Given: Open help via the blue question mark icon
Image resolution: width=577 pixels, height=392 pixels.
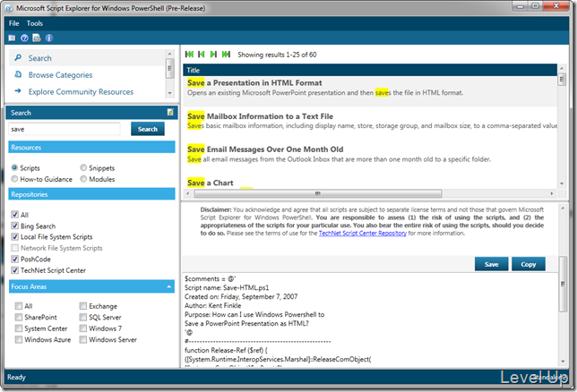Looking at the screenshot, I should (24, 38).
